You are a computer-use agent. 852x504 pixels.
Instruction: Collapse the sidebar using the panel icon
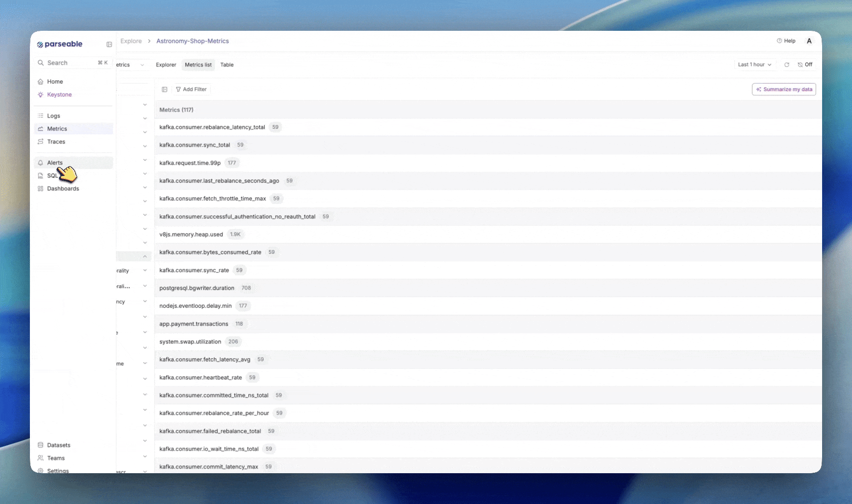tap(109, 45)
